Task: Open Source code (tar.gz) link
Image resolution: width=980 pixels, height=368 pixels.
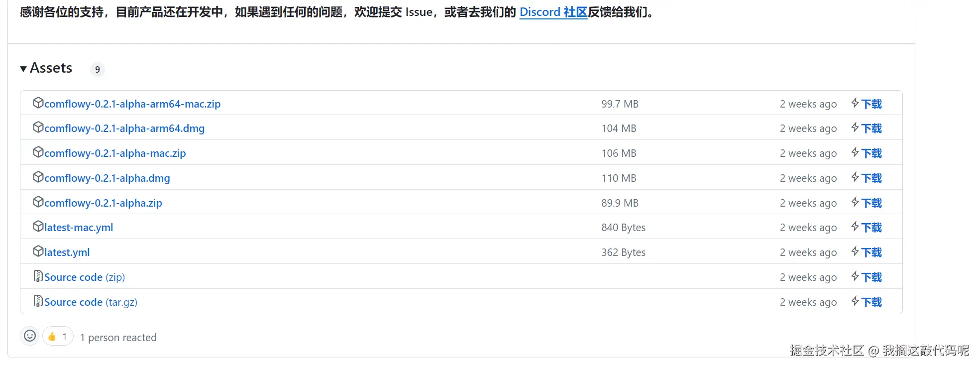Action: (91, 302)
